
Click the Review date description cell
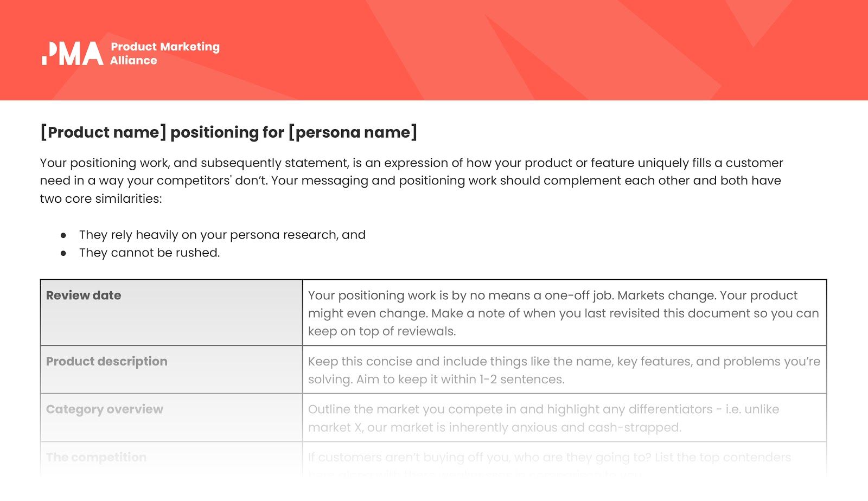[x=564, y=313]
